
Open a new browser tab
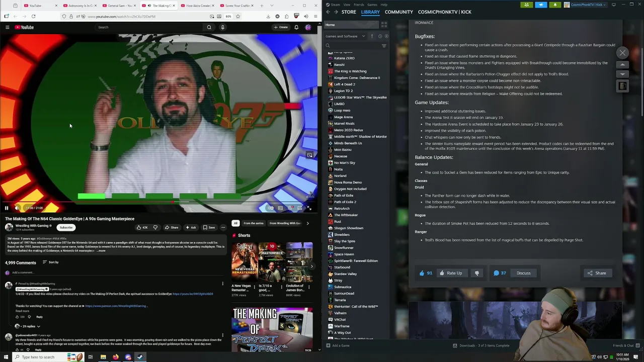[x=262, y=6]
